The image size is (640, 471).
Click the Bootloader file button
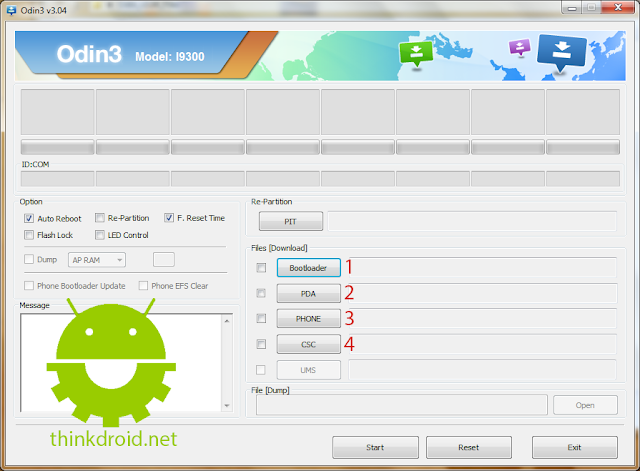point(309,268)
